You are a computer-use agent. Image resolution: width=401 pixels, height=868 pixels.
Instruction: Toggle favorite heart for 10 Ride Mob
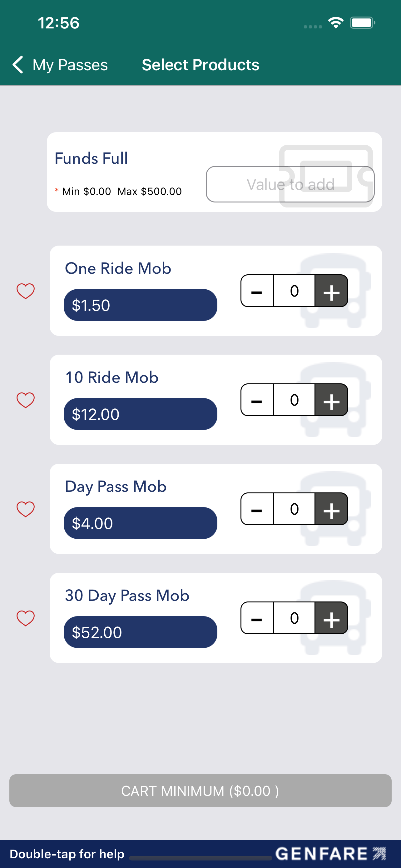[x=26, y=400]
